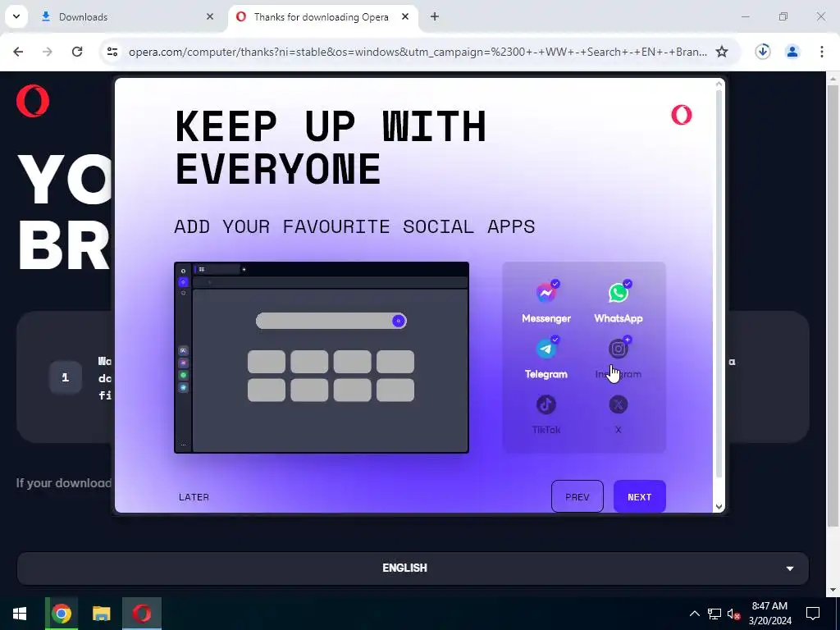Click the page scrollbar down arrow

point(833,590)
